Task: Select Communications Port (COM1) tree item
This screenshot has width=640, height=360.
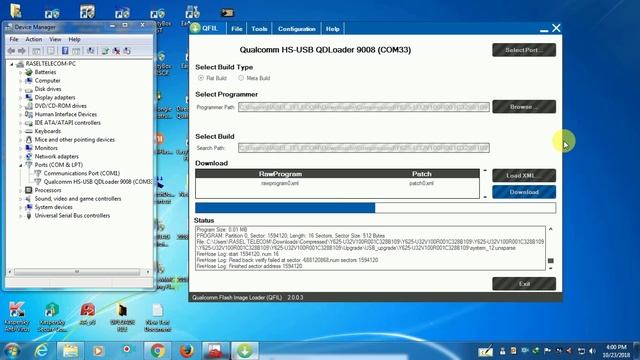Action: pos(82,173)
